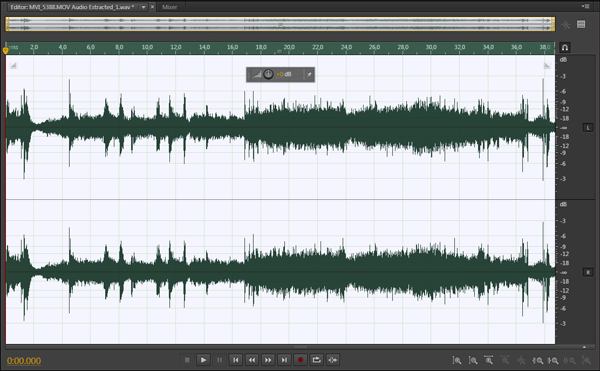Viewport: 600px width, 371px height.
Task: Open the panel options menu
Action: point(585,6)
